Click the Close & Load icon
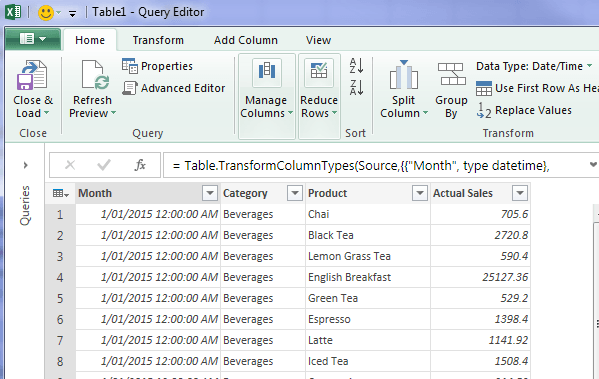Screen dimensions: 599x379 pos(32,75)
